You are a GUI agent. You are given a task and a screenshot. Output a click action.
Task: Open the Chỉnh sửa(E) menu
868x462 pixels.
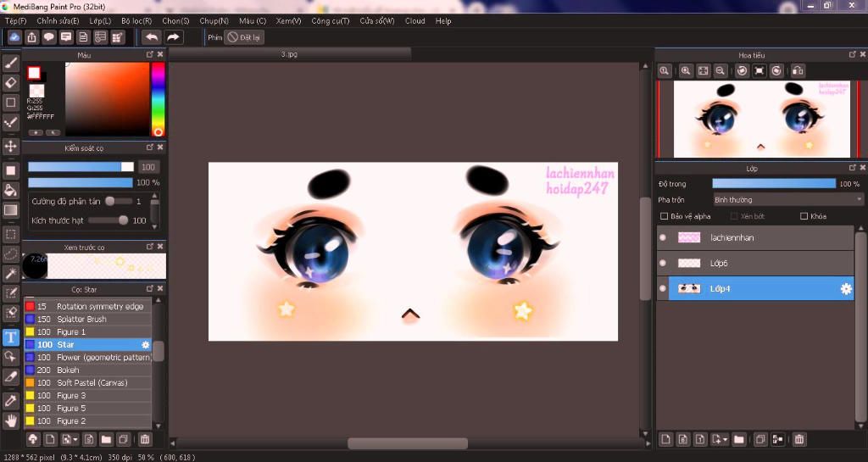[x=58, y=21]
